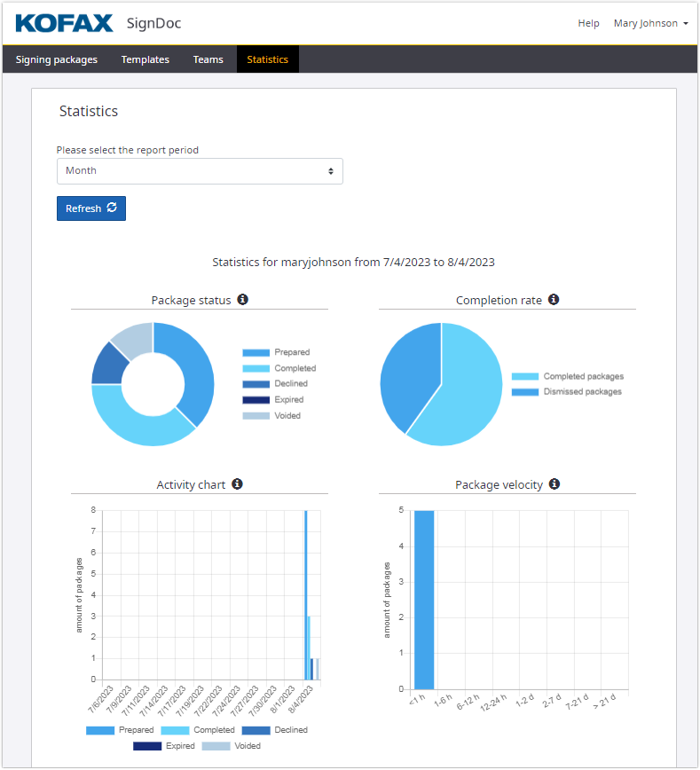Toggle Completed packages legend entry
The height and width of the screenshot is (770, 700).
568,376
